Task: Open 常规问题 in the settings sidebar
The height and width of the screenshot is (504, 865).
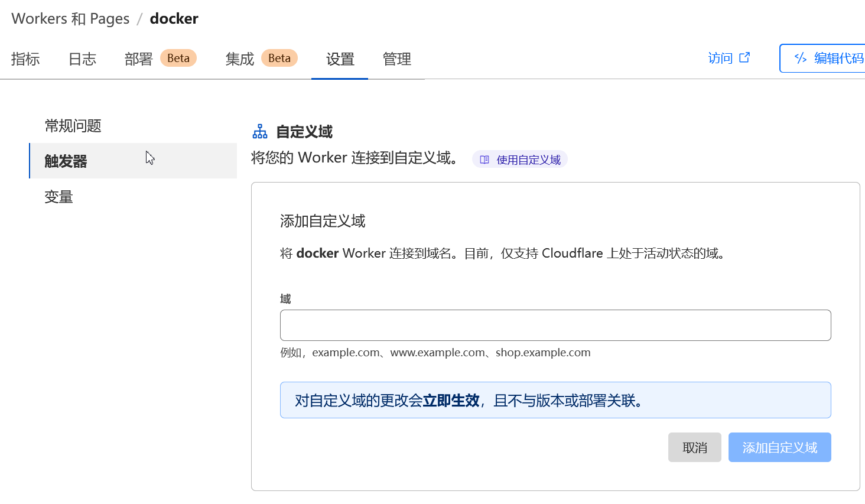Action: click(73, 126)
